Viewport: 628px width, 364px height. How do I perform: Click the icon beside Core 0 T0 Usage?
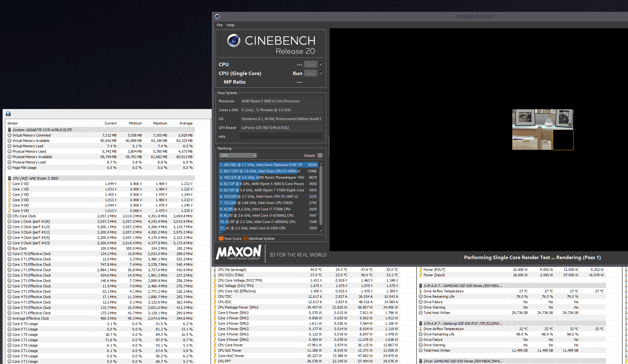(10, 324)
